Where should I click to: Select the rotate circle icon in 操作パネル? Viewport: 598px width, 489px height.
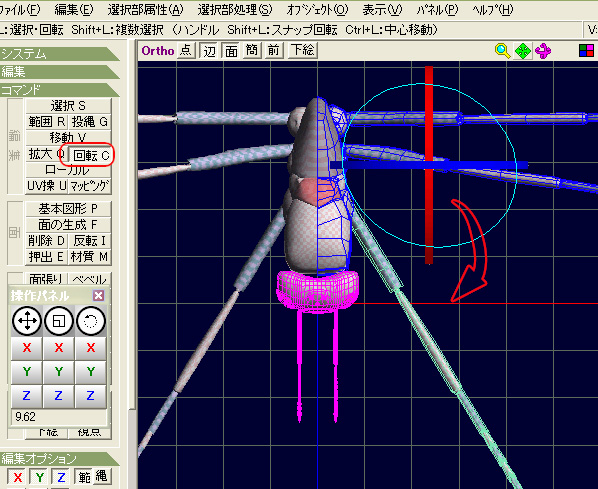[91, 321]
